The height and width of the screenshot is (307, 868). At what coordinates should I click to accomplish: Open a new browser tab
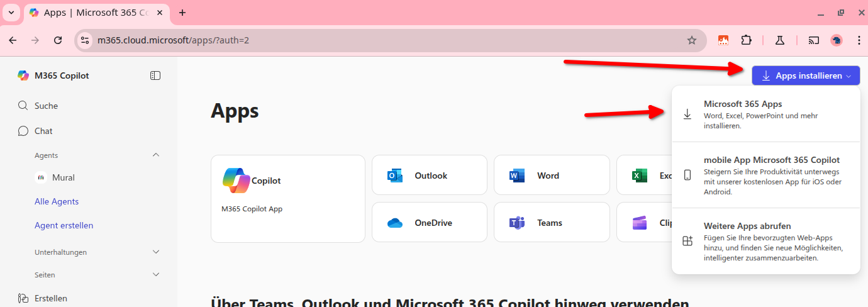[x=182, y=13]
